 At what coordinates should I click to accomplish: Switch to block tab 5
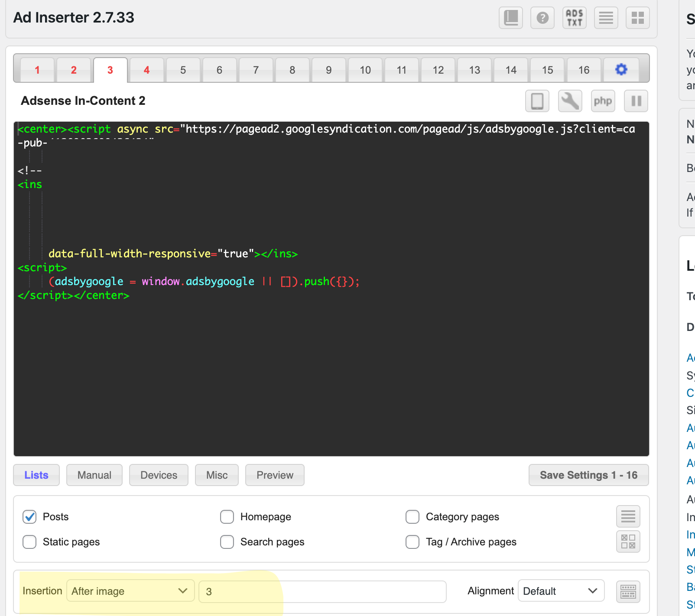tap(183, 70)
